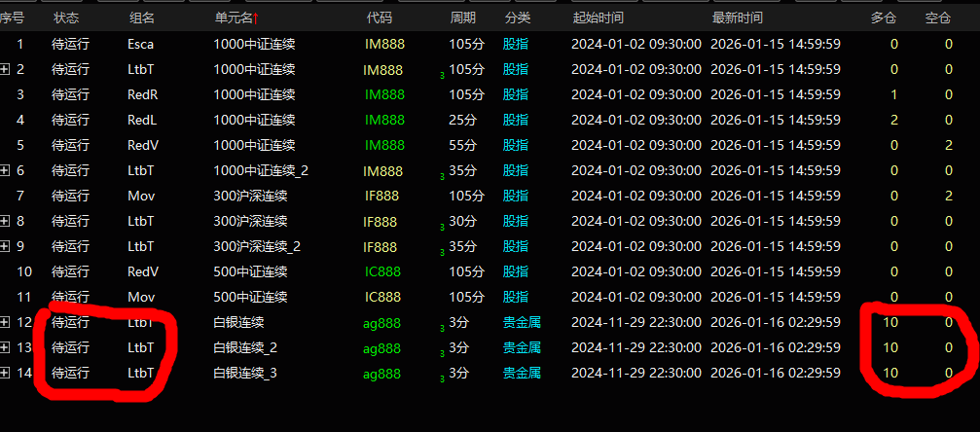This screenshot has height=432, width=980.
Task: Click the 组名 column header
Action: [x=141, y=18]
